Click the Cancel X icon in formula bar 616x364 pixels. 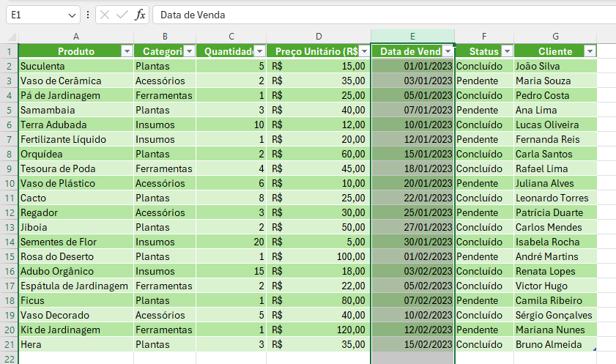[x=105, y=15]
